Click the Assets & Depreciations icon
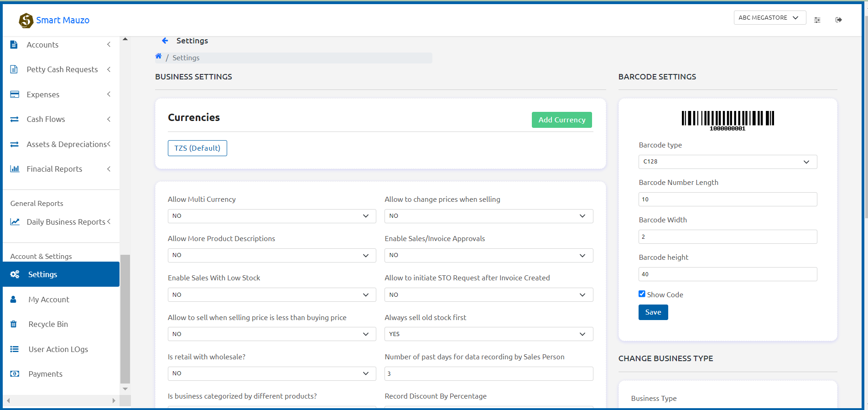Screen dimensions: 868x410 [x=15, y=144]
